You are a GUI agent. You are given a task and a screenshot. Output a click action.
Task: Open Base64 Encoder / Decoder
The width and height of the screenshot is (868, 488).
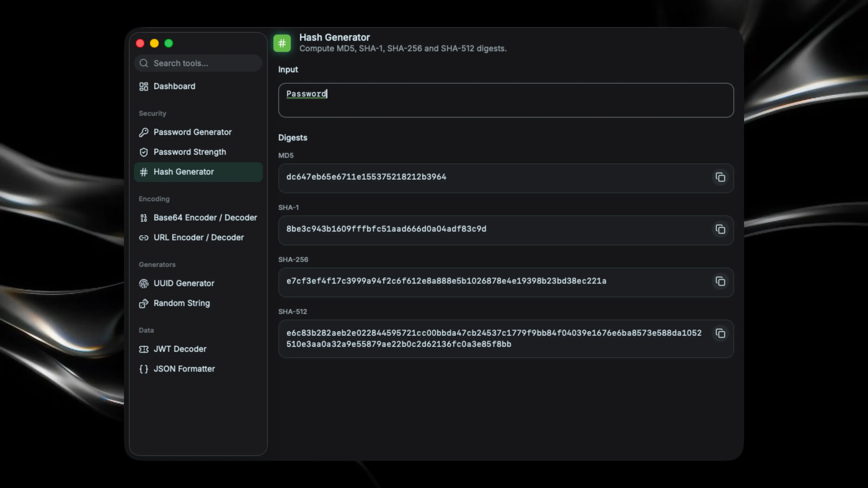198,218
